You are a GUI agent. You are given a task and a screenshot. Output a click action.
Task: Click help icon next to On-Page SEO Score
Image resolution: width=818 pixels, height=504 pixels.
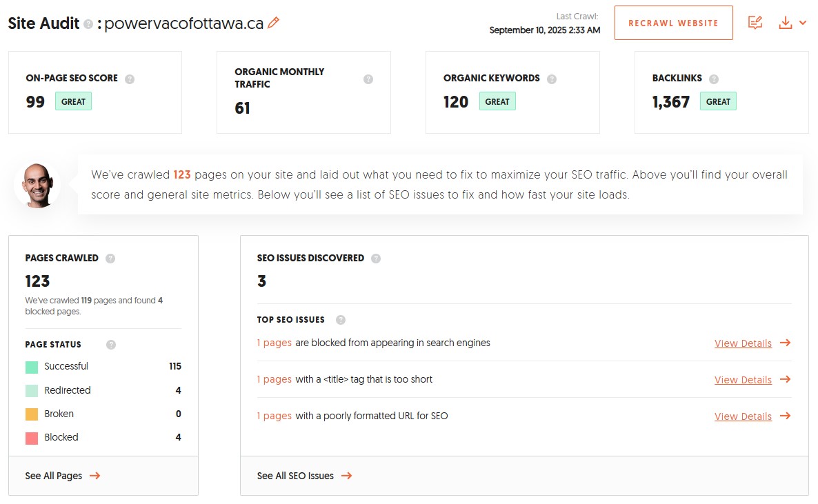pos(130,79)
